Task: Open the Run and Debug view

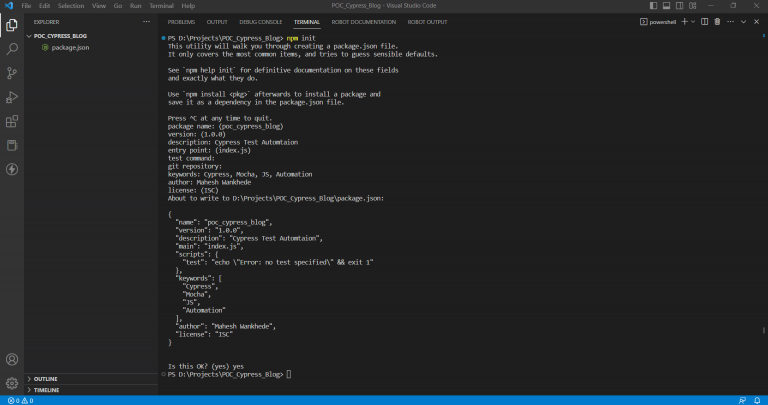Action: click(12, 97)
